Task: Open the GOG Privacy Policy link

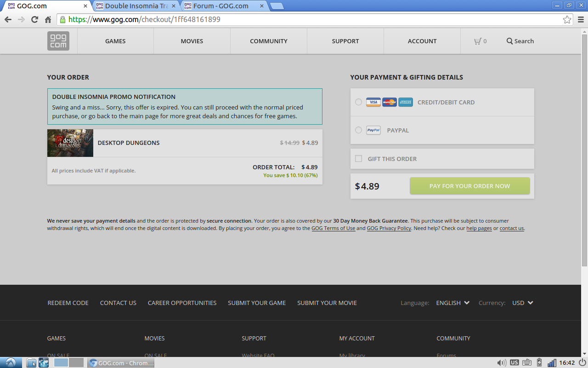Action: pyautogui.click(x=389, y=228)
